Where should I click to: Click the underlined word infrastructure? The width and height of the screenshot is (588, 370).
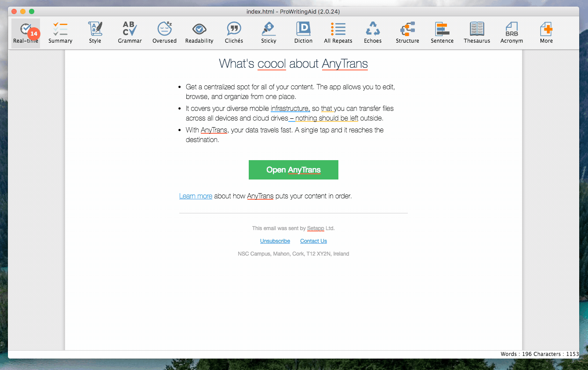click(290, 108)
